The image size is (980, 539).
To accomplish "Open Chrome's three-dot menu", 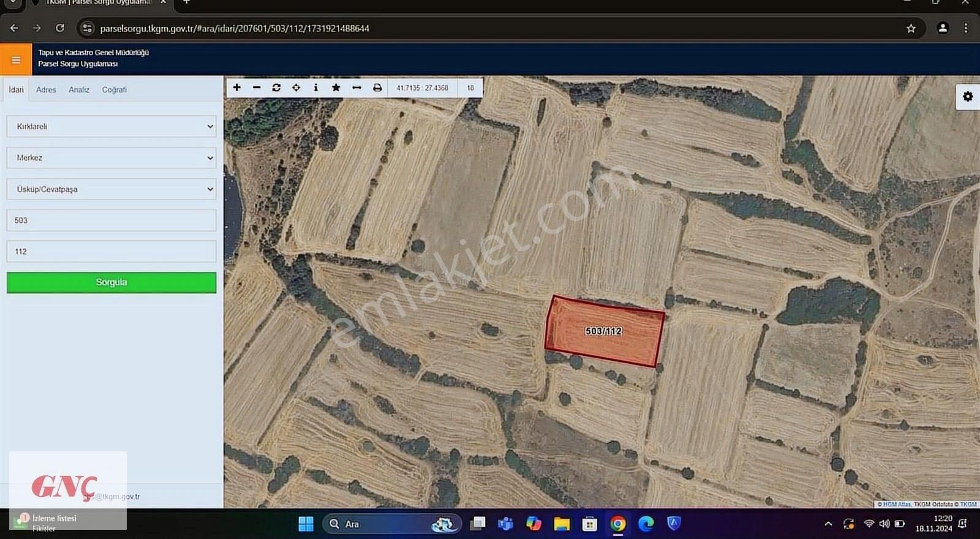I will pos(966,28).
